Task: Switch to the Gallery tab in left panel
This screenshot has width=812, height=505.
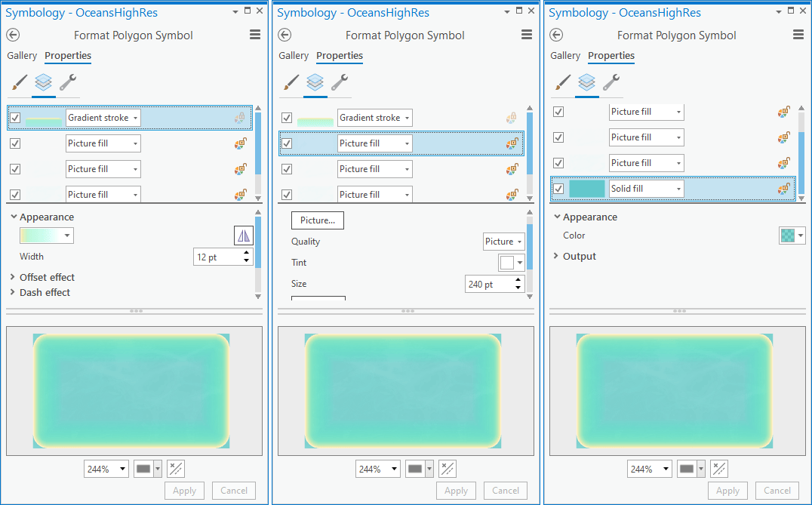Action: [x=22, y=55]
